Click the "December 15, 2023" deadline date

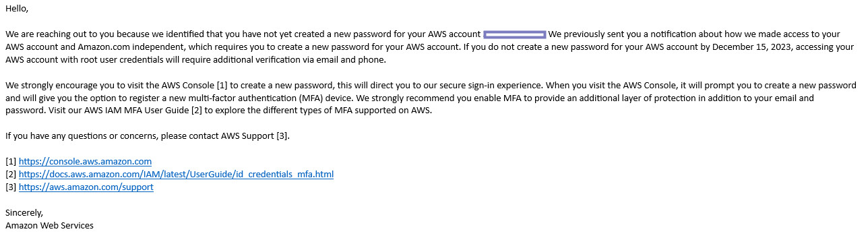point(750,47)
